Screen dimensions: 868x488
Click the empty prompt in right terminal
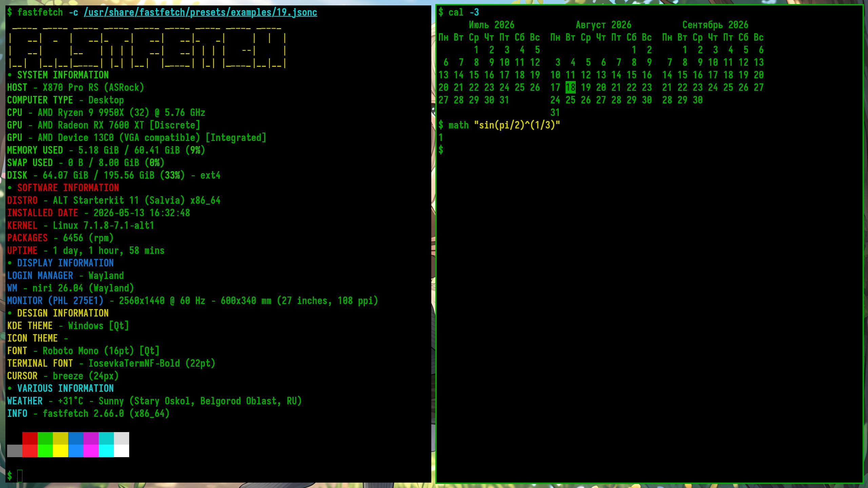point(441,150)
